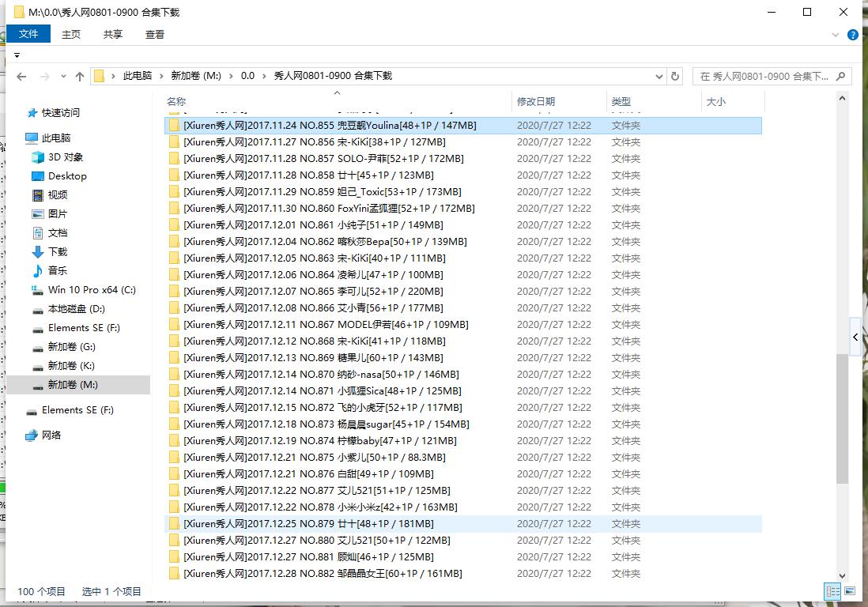
Task: Expand the ribbon with the chevron
Action: click(x=836, y=35)
